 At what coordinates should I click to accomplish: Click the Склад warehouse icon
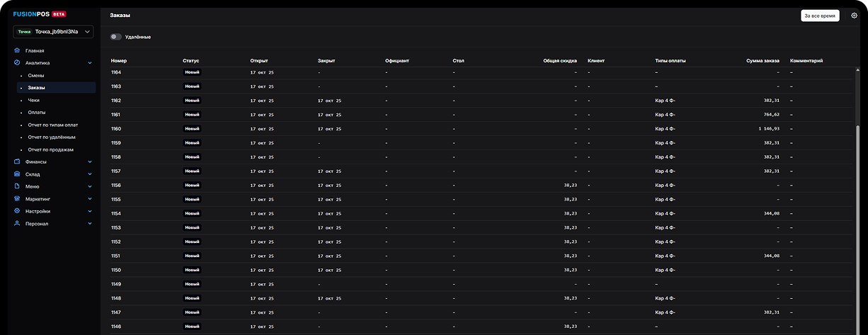17,174
